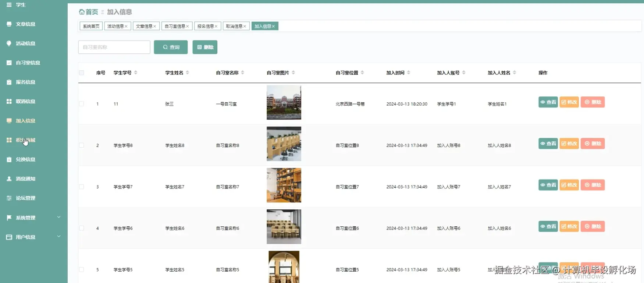Click 查看 for the 学生学号8 row

[x=548, y=144]
